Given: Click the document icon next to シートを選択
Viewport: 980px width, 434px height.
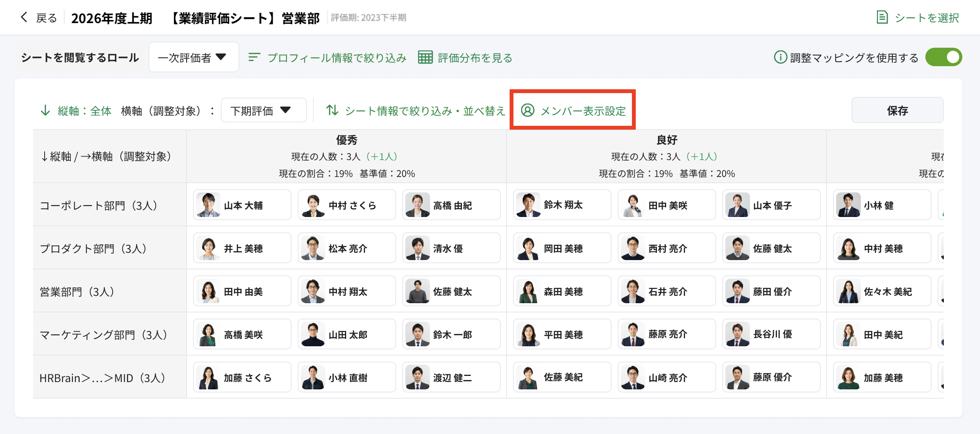Looking at the screenshot, I should tap(882, 17).
